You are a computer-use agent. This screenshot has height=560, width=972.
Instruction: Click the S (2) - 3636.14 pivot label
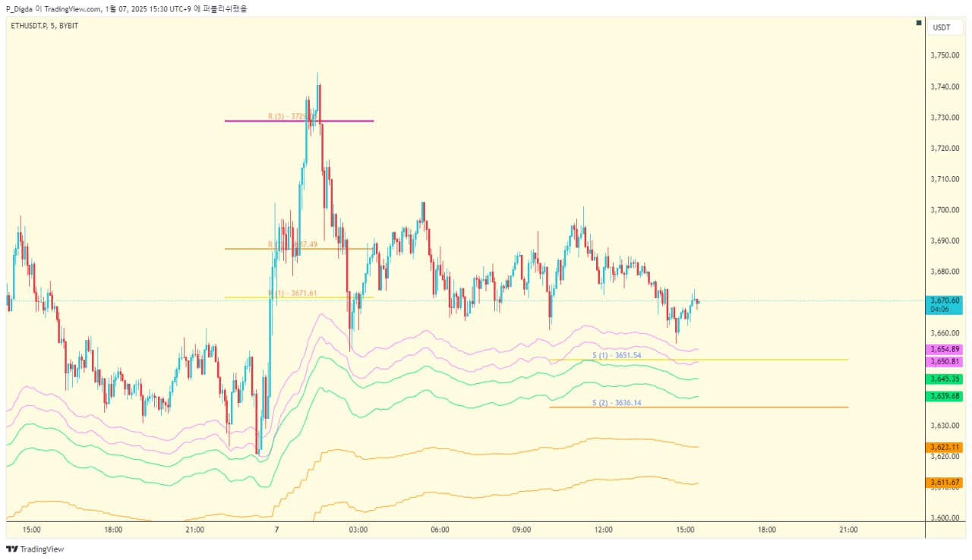click(617, 403)
